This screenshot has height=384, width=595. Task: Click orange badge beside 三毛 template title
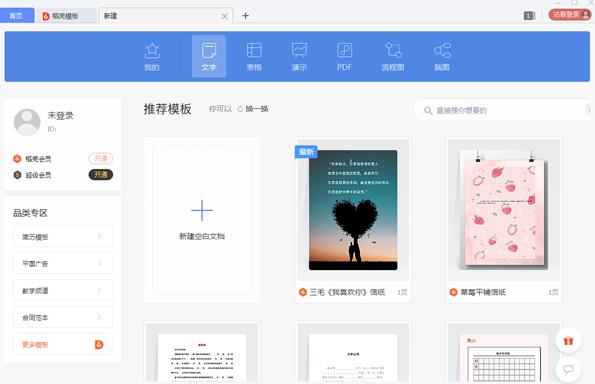(302, 292)
